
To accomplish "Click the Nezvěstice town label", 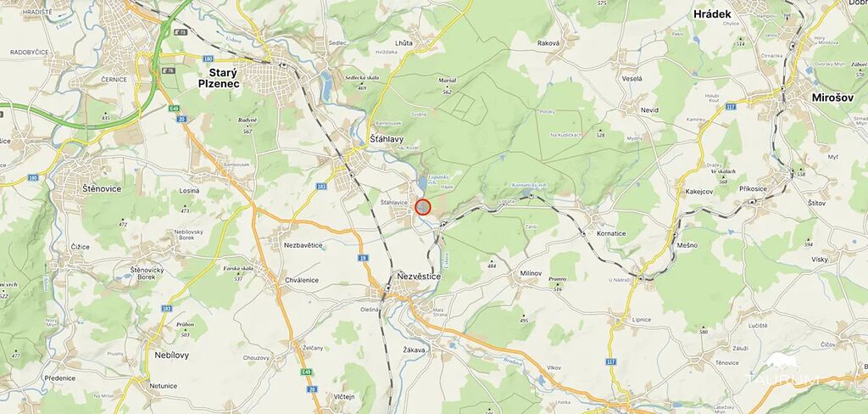I will [419, 276].
